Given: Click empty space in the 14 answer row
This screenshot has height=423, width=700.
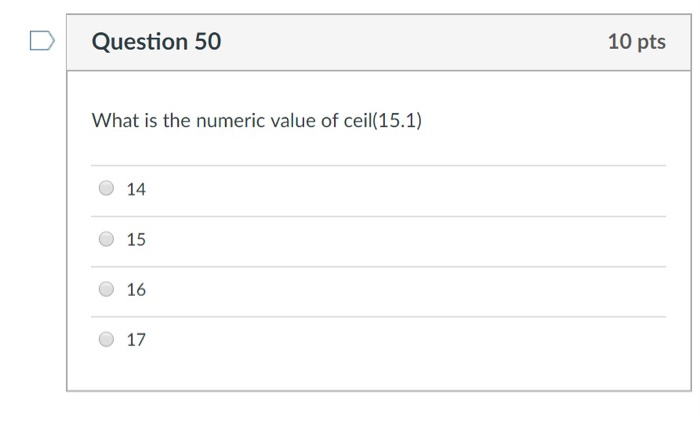Looking at the screenshot, I should click(400, 190).
